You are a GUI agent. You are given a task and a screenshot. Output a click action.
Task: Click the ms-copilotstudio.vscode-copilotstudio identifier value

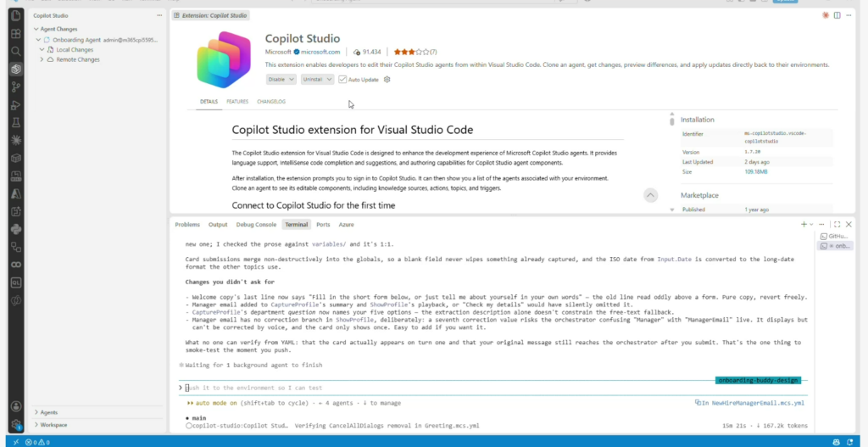coord(775,137)
